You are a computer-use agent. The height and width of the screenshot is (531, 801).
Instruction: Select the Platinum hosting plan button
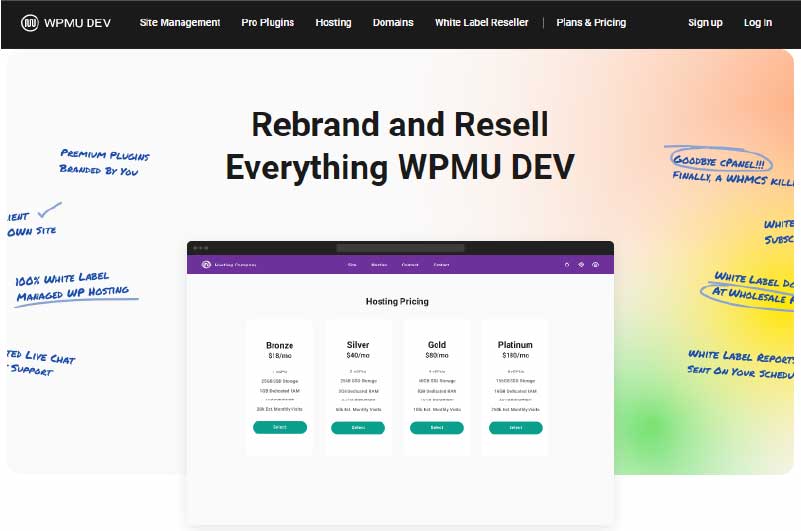click(x=515, y=428)
